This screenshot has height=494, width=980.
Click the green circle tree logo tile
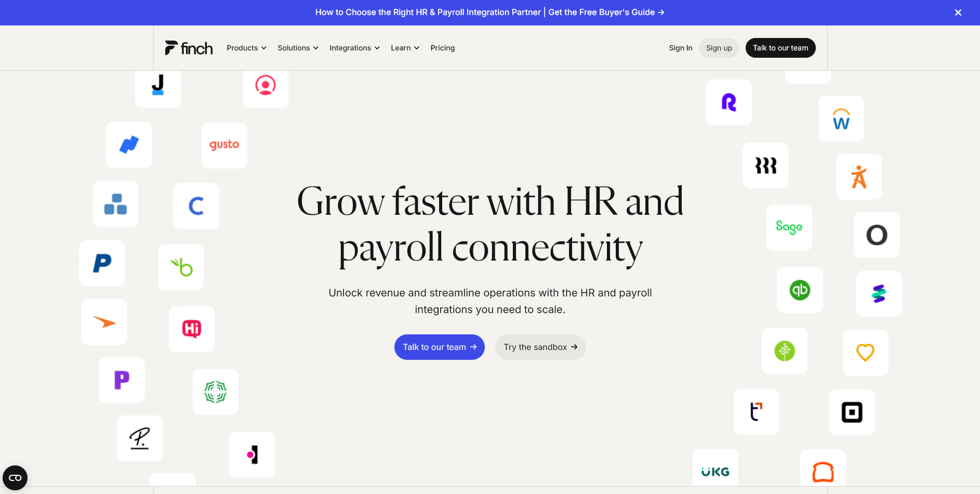click(x=785, y=351)
